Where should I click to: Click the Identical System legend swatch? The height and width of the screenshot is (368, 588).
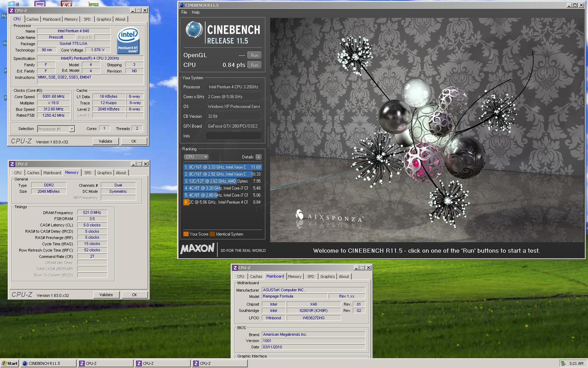[212, 234]
